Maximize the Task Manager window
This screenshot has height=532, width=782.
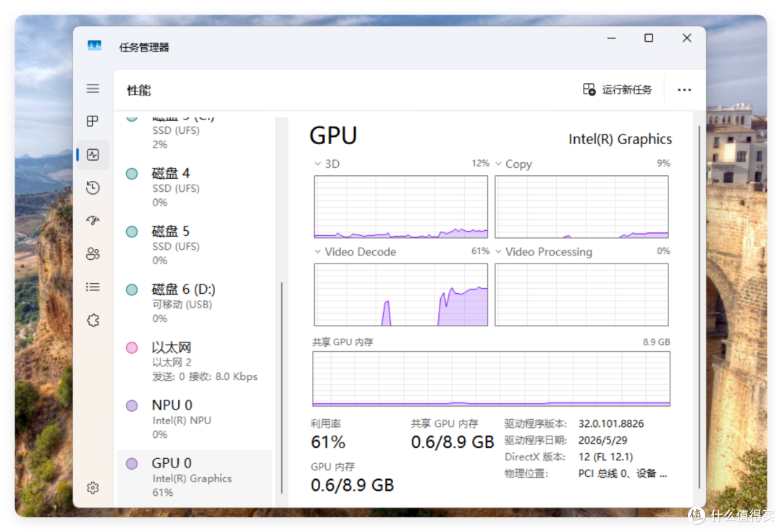pyautogui.click(x=648, y=38)
